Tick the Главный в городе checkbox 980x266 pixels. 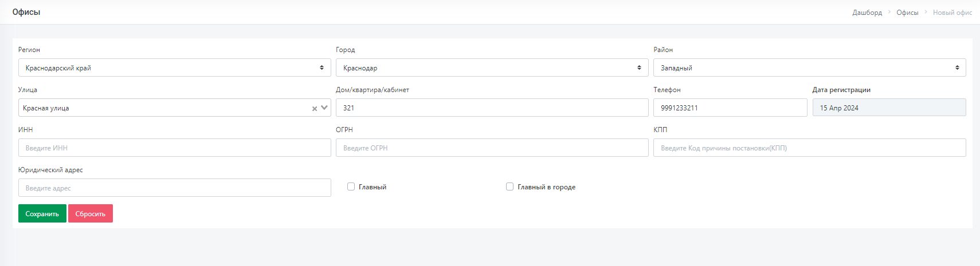pos(509,186)
